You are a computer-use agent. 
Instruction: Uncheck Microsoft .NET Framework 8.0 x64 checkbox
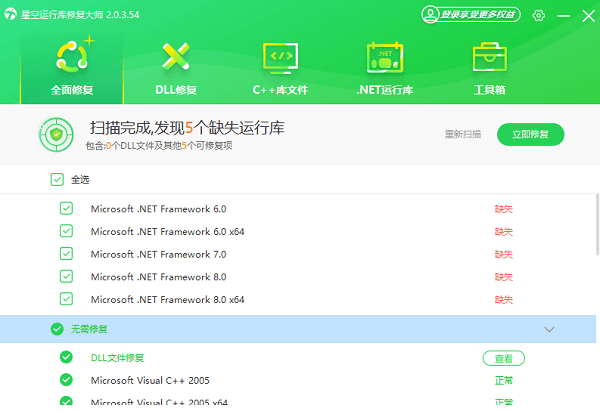66,299
